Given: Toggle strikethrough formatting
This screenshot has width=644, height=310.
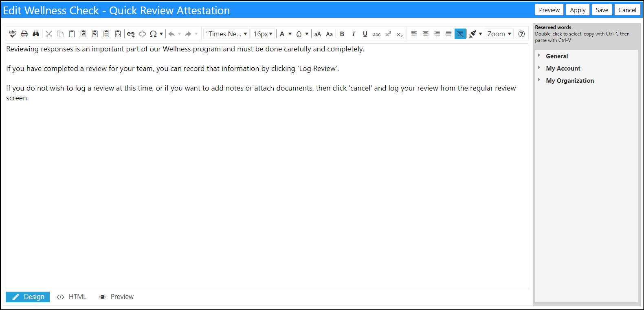Looking at the screenshot, I should click(377, 34).
